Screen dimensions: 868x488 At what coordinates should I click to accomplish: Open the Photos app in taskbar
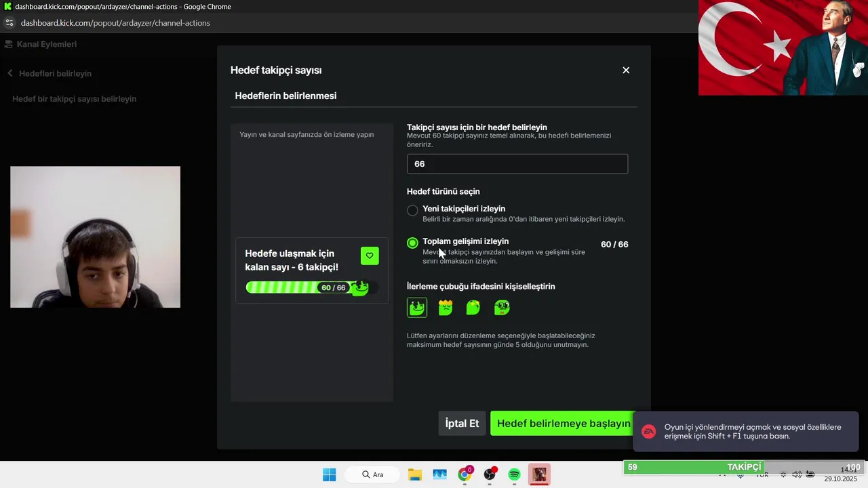(439, 474)
